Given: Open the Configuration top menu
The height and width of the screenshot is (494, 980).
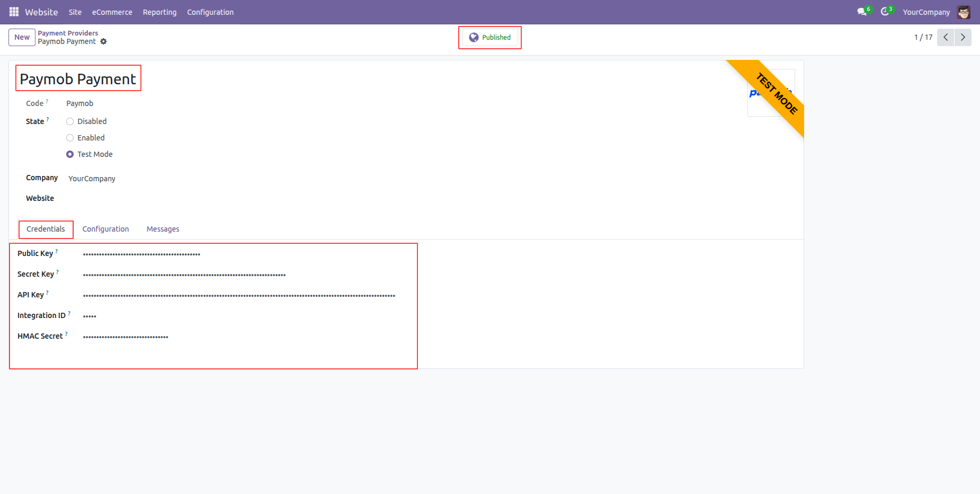Looking at the screenshot, I should point(210,12).
